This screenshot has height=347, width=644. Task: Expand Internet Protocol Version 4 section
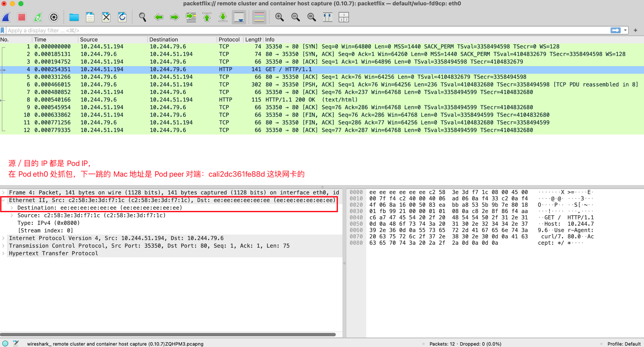[x=3, y=238]
